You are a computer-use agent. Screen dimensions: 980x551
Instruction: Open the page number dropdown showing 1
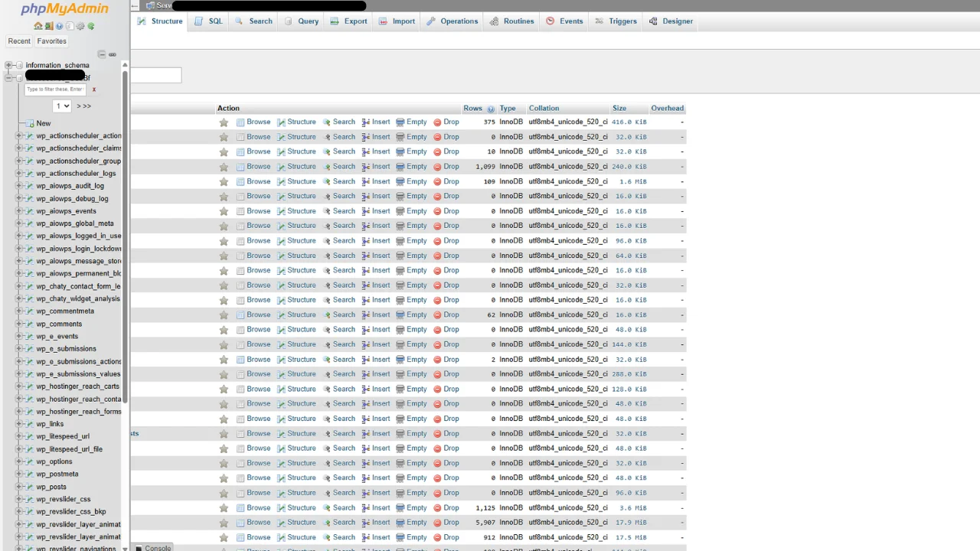tap(62, 106)
